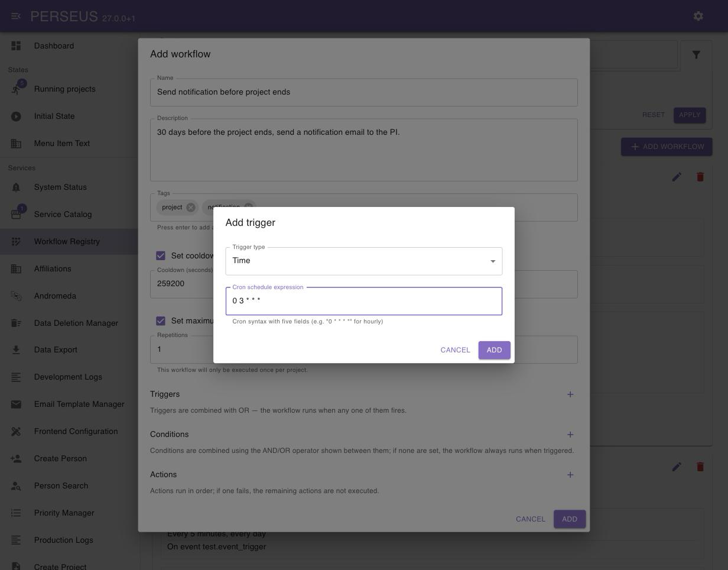Viewport: 728px width, 570px height.
Task: Open Priority Manager page
Action: click(x=69, y=513)
